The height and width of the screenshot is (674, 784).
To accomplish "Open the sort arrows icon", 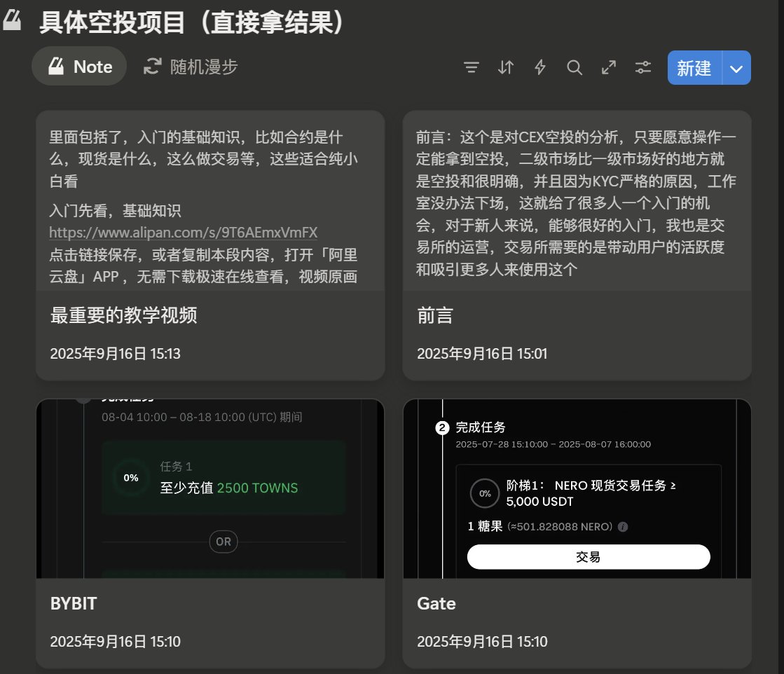I will point(505,67).
